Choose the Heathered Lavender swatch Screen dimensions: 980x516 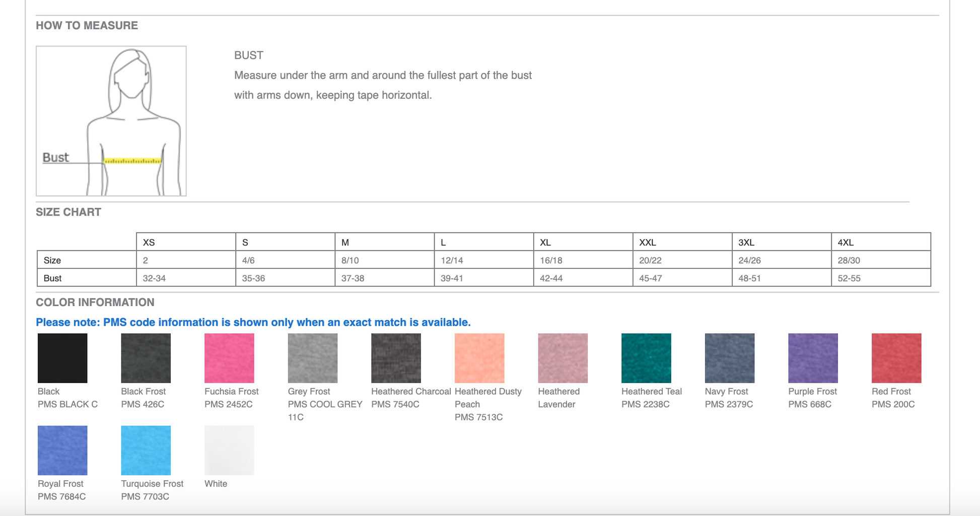(563, 358)
